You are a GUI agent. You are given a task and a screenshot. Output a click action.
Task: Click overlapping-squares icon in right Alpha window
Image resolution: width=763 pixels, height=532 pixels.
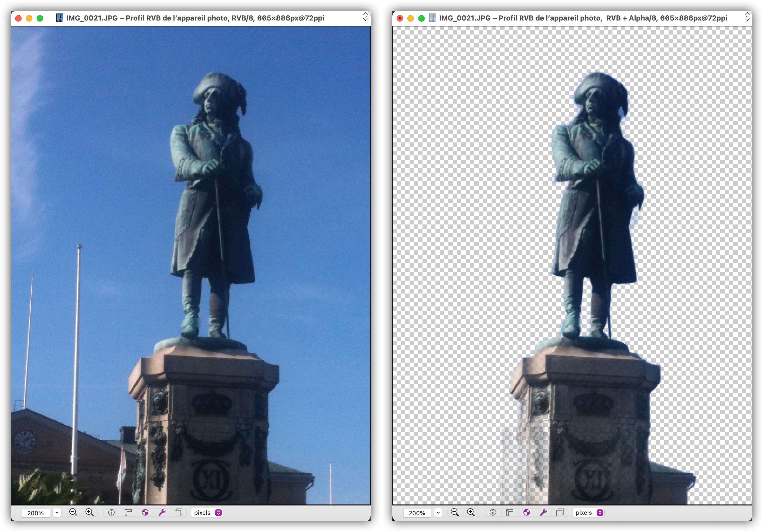(x=560, y=512)
